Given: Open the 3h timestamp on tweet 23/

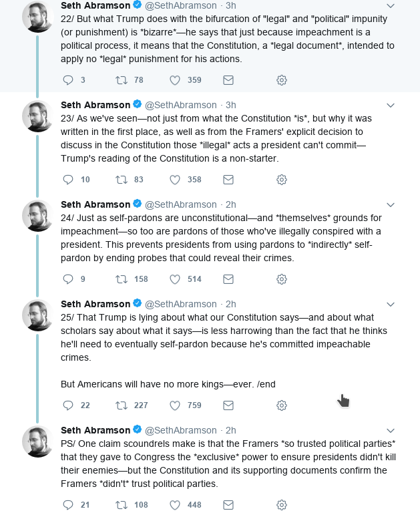Looking at the screenshot, I should coord(231,105).
